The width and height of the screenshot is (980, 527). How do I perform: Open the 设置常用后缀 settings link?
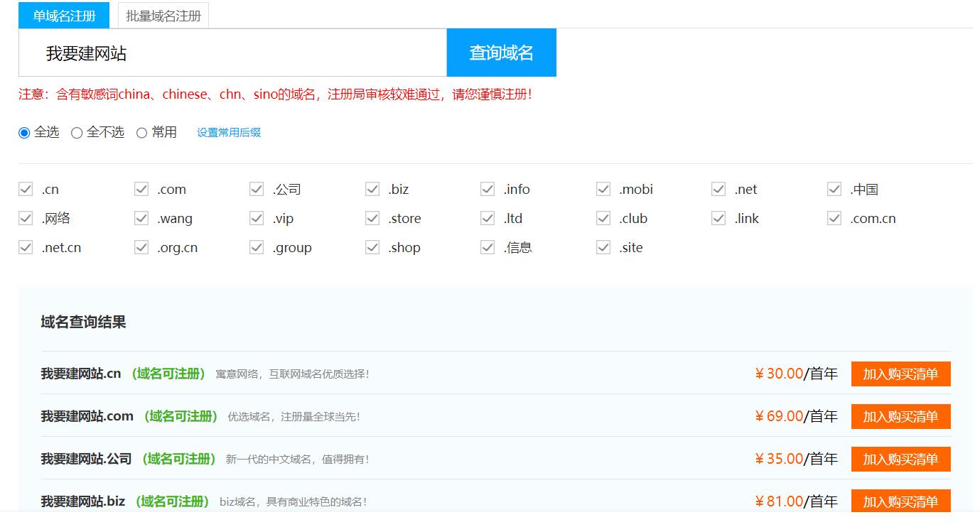tap(229, 132)
